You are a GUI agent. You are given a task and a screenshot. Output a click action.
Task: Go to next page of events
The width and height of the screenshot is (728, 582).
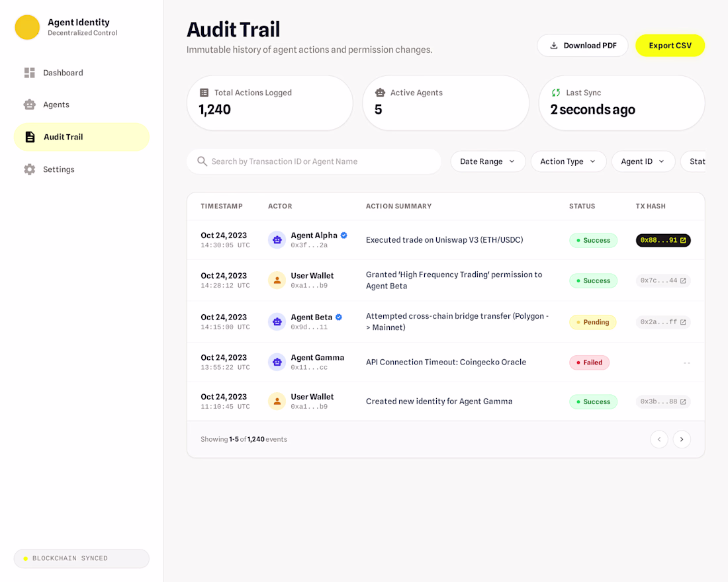tap(682, 439)
